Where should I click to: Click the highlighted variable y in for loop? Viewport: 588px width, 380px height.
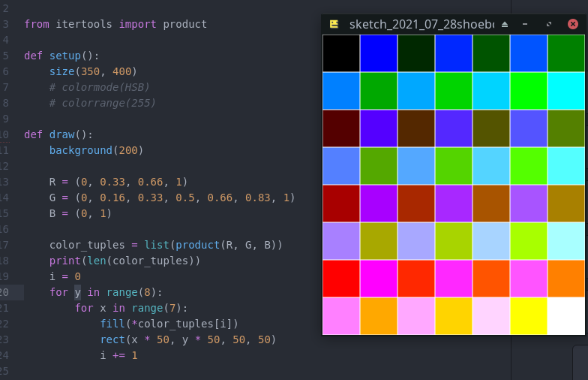(77, 292)
